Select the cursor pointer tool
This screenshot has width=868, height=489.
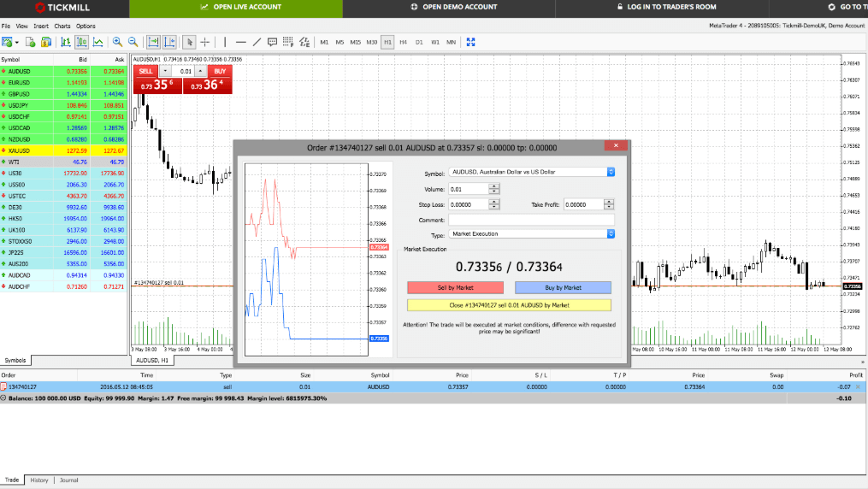189,42
